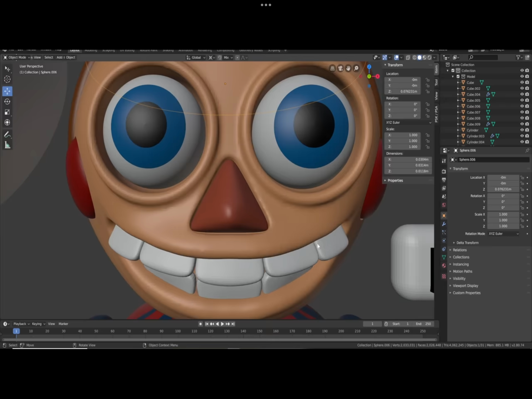Choose the Annotate pencil tool
The height and width of the screenshot is (399, 532).
click(7, 134)
